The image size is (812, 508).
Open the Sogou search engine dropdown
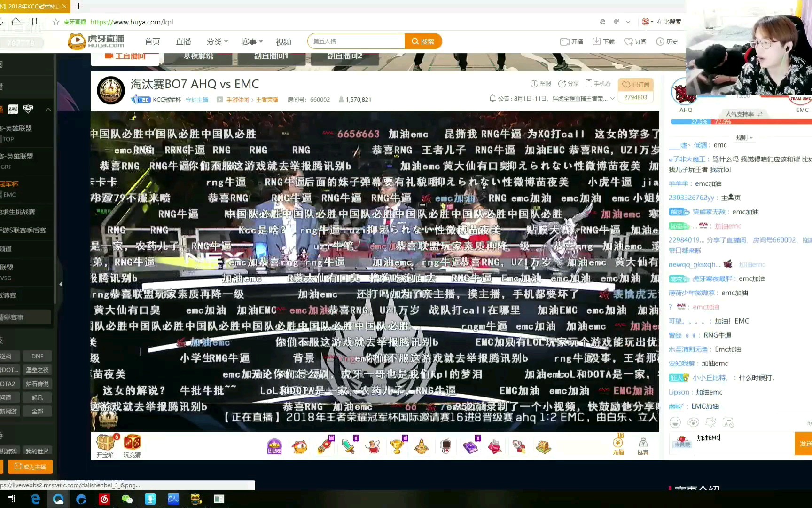[648, 22]
